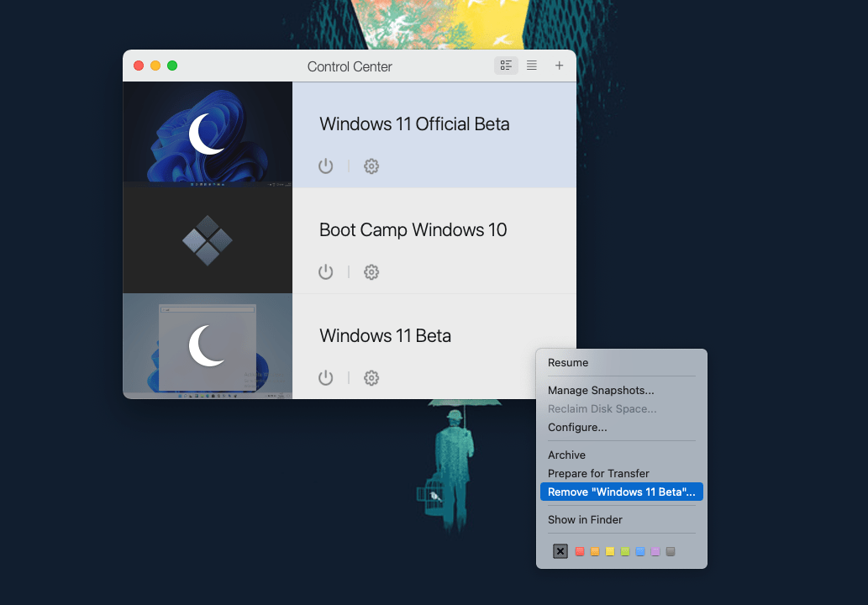Apply the gray color tag
868x605 pixels.
(671, 551)
